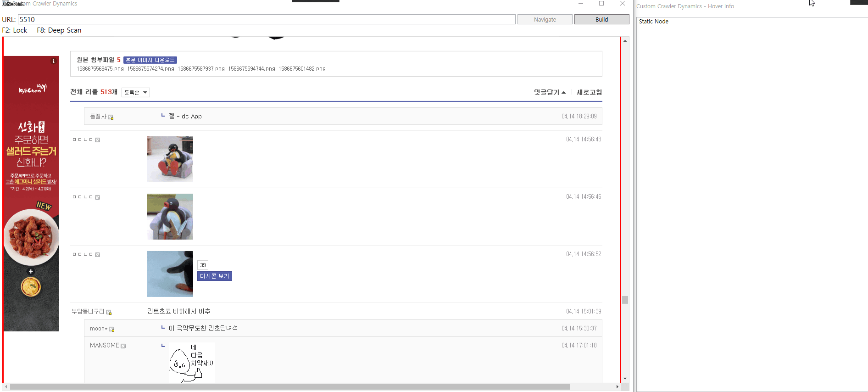Click the Pingu armchair sticker at 14:56:46

[x=170, y=217]
